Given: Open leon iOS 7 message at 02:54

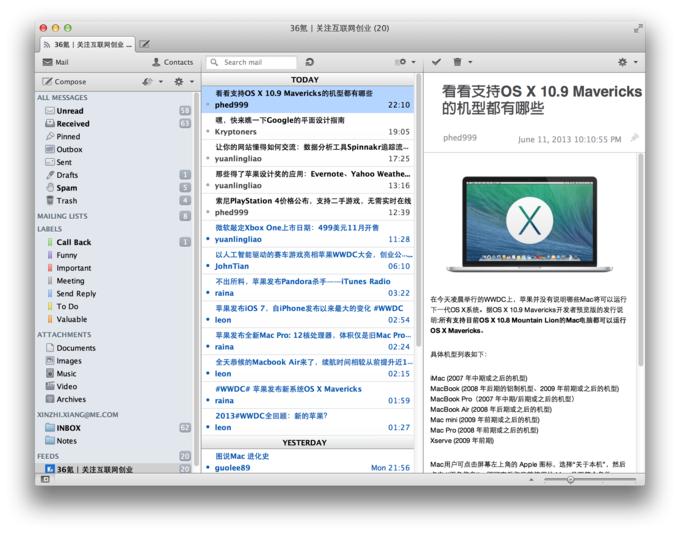Looking at the screenshot, I should point(308,314).
